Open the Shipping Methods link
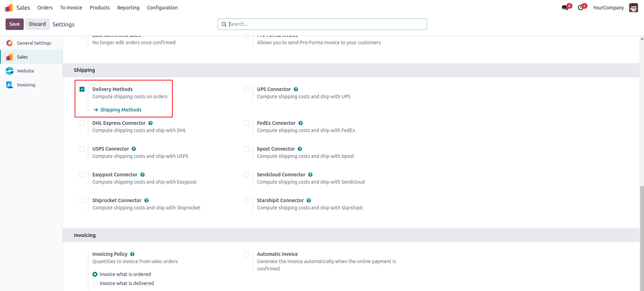Screen dimensions: 644x291 121,110
